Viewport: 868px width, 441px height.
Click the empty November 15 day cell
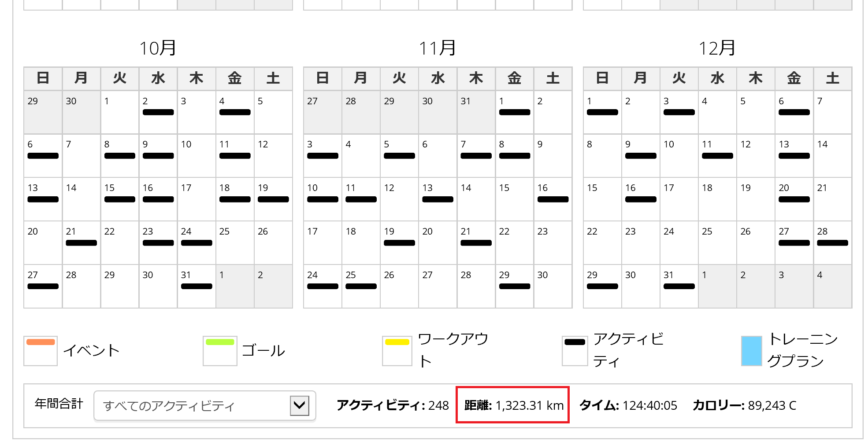515,199
